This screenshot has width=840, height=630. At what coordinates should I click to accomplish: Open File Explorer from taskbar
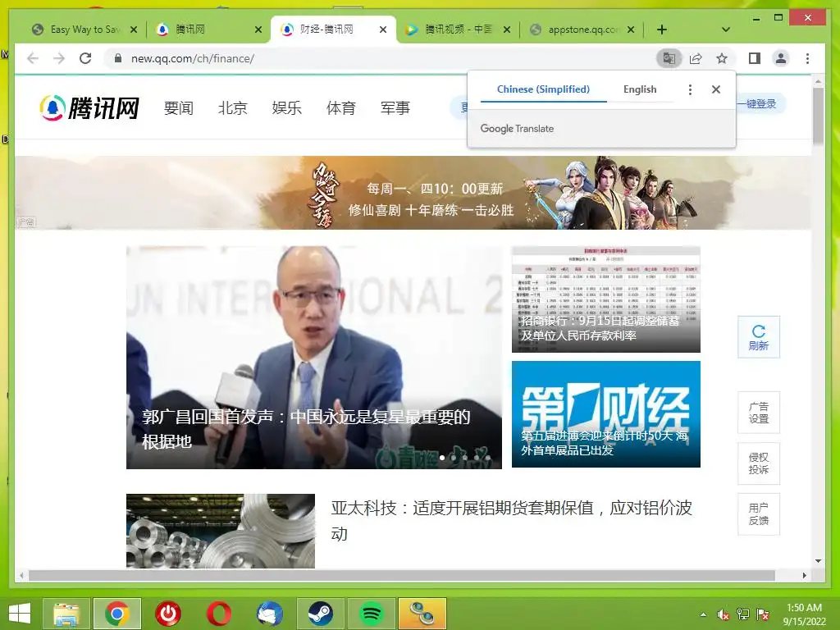coord(66,614)
